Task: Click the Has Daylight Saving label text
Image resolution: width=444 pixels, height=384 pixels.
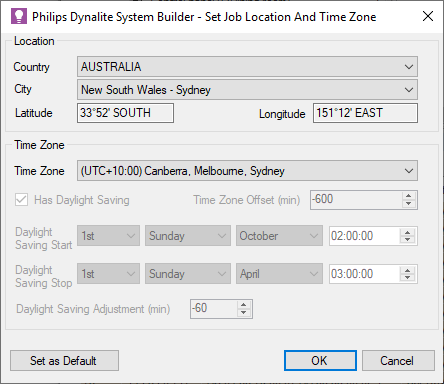Action: click(82, 200)
